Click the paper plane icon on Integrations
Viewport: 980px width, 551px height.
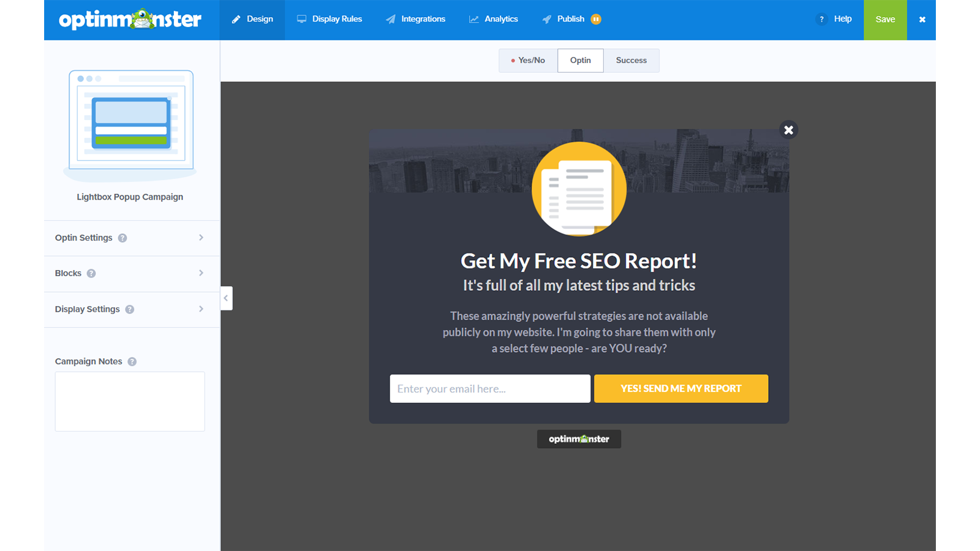pos(391,20)
